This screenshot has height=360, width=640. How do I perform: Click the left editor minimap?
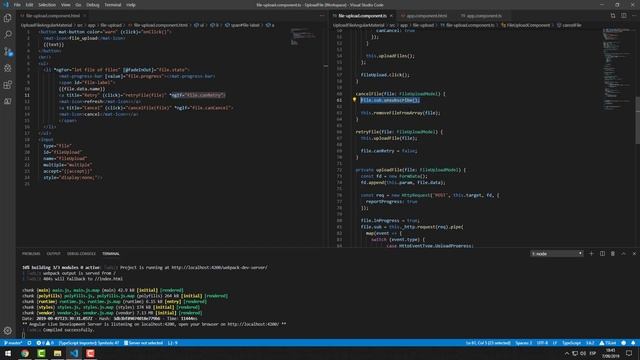click(303, 37)
